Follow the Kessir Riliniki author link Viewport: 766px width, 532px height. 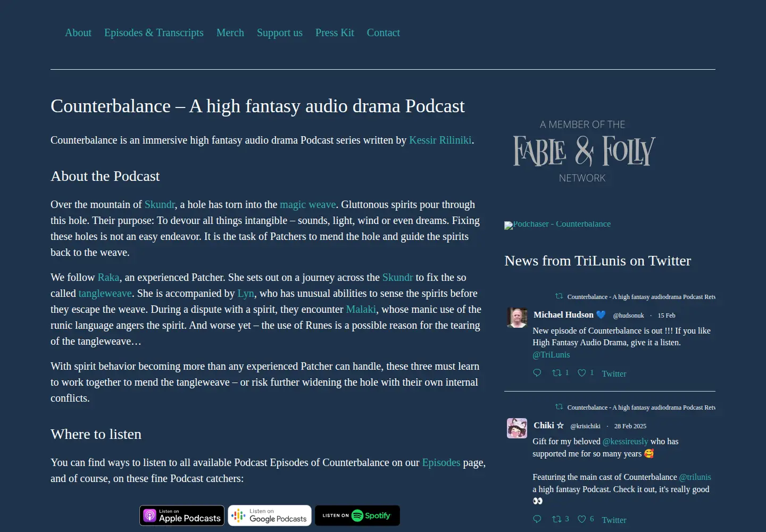click(x=440, y=140)
